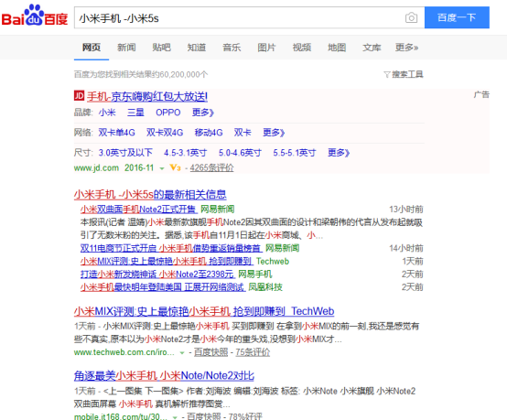Screen dimensions: 507x420
Task: Click the search tools filter icon
Action: pyautogui.click(x=387, y=75)
